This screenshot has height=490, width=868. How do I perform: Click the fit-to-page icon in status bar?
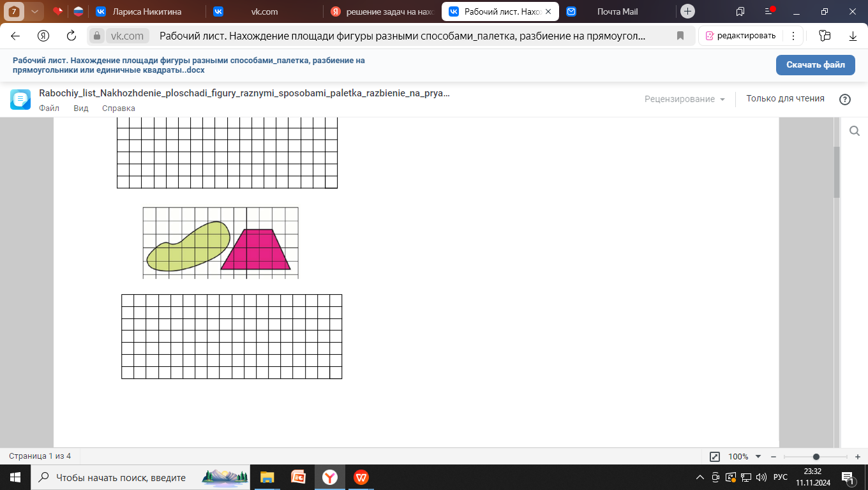715,457
